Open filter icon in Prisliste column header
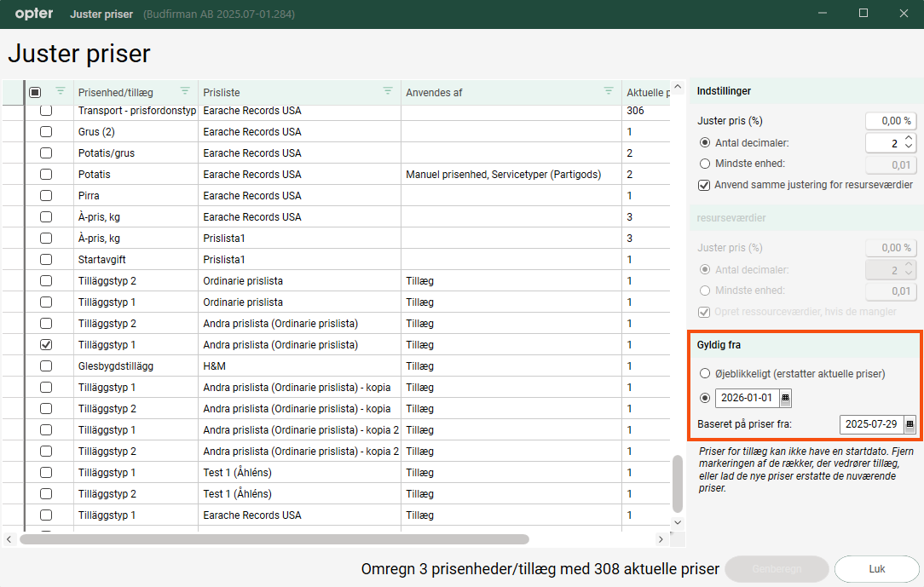Screen dimensions: 924x587 point(388,91)
